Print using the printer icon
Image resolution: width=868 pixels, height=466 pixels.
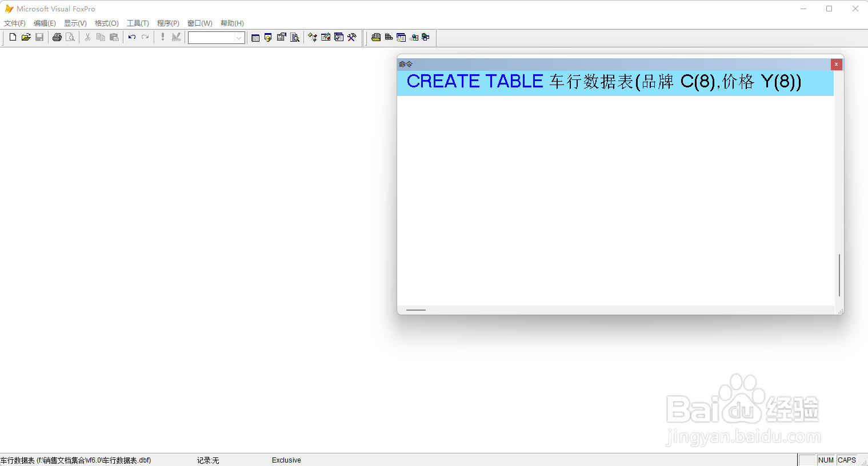point(57,37)
